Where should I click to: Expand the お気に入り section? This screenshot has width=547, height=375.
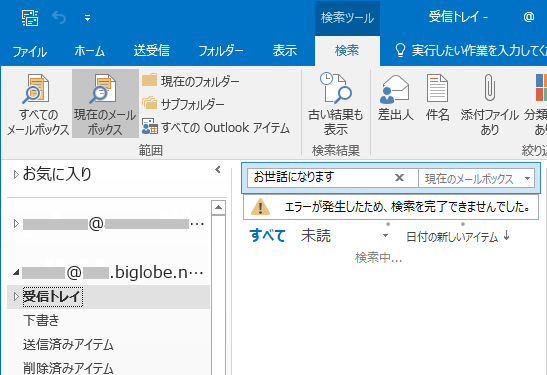16,174
